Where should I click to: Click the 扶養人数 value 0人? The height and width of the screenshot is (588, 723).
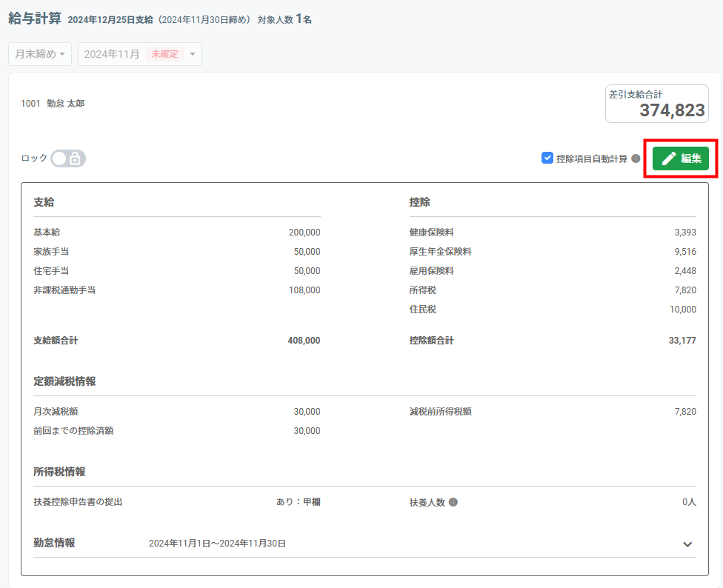pos(690,502)
